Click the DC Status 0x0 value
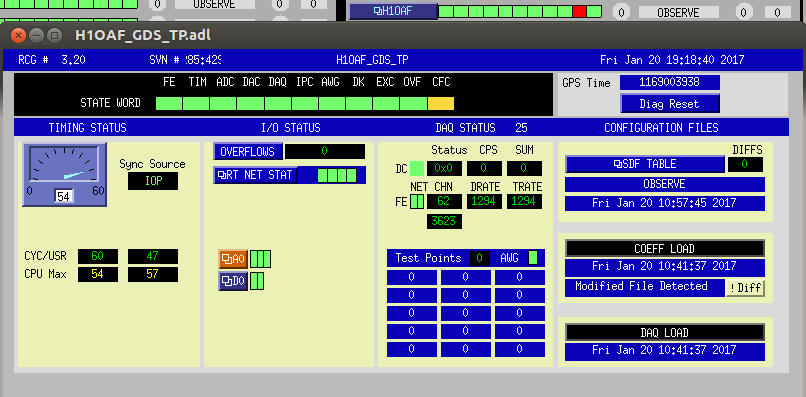The width and height of the screenshot is (806, 397). click(444, 168)
